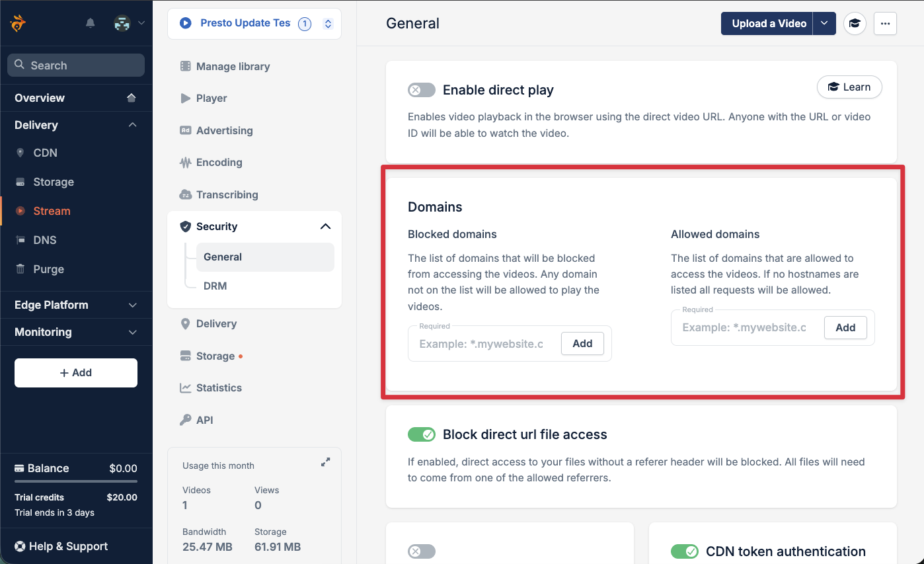The image size is (924, 564).
Task: Click the notification bell icon
Action: (91, 23)
